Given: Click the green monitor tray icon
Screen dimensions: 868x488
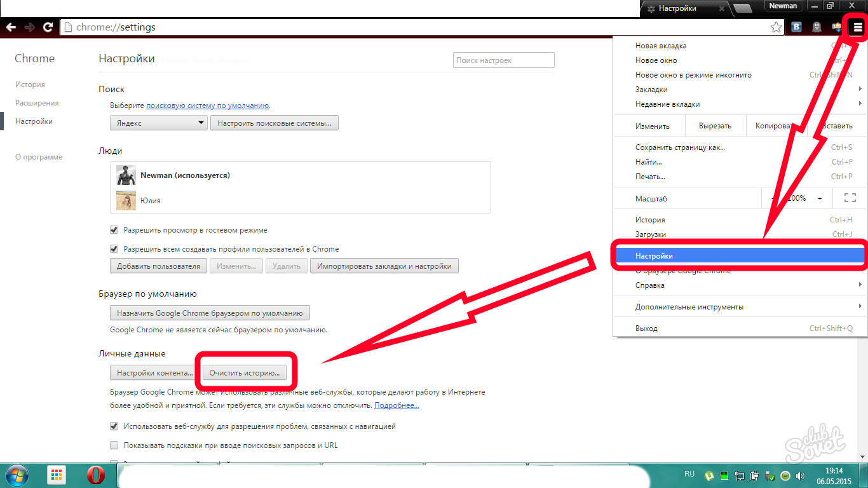Looking at the screenshot, I should 724,475.
